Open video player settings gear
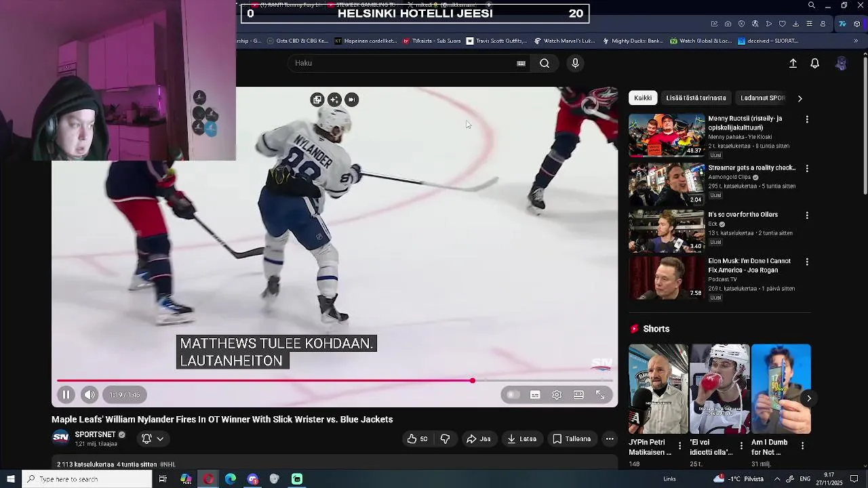Viewport: 868px width, 488px height. click(557, 394)
